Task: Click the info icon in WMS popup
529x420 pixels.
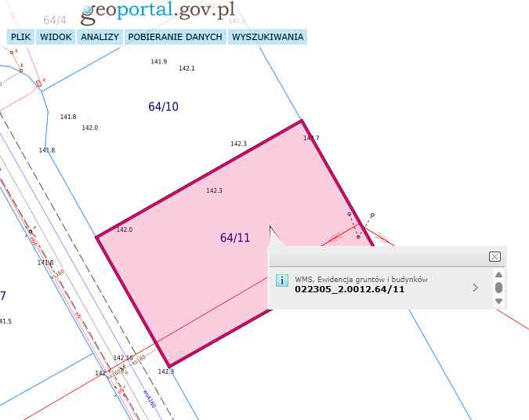Action: click(283, 281)
